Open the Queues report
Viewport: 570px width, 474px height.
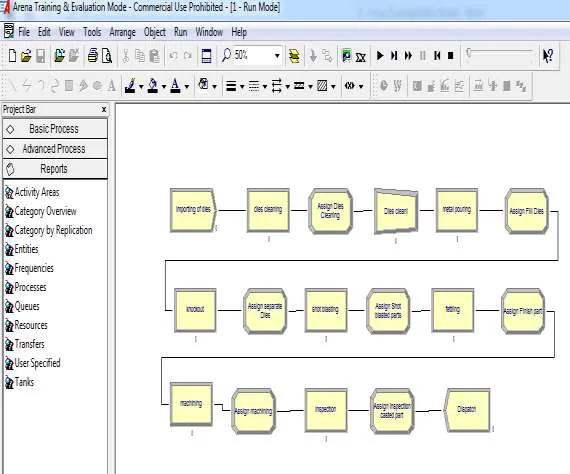coord(27,306)
